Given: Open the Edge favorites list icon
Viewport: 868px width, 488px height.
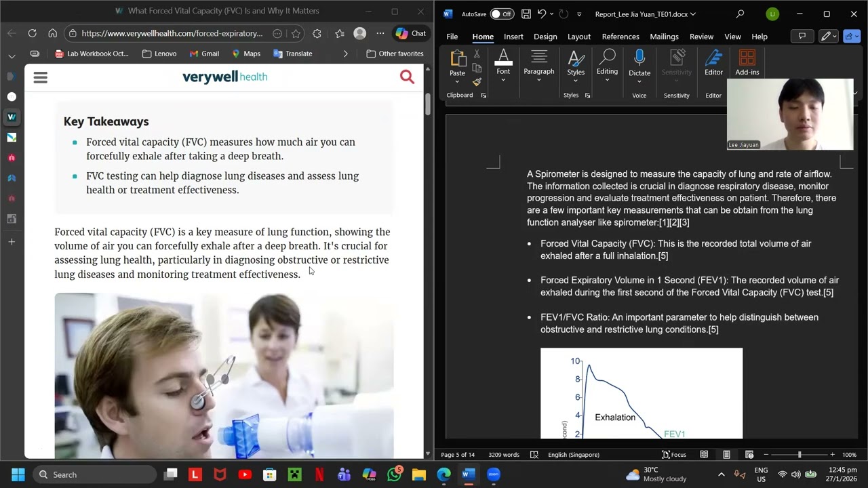Looking at the screenshot, I should point(340,33).
